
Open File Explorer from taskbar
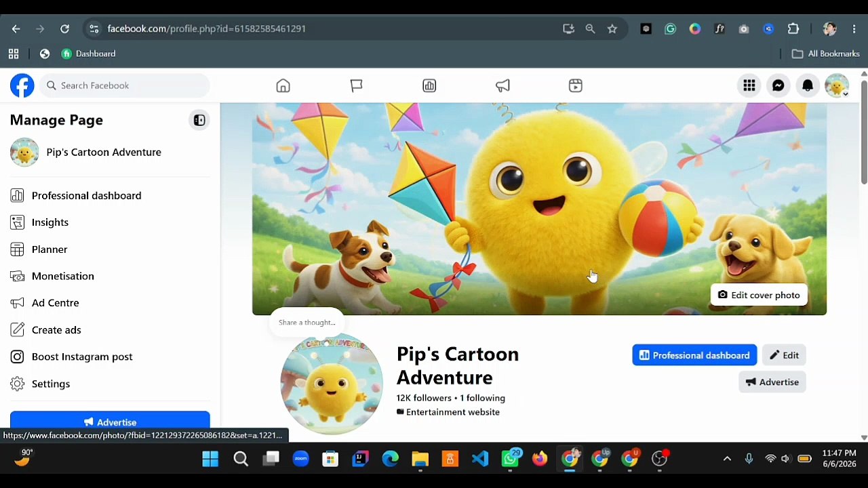420,459
